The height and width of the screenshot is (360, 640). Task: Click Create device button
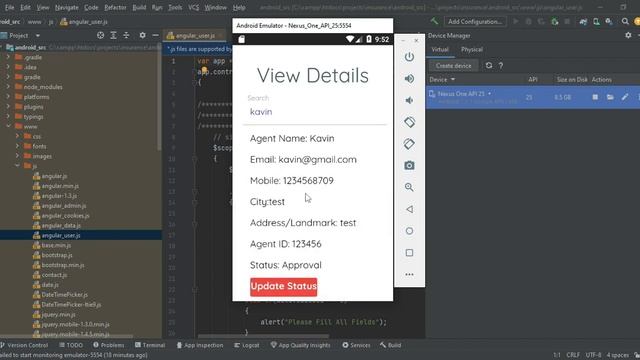pyautogui.click(x=453, y=66)
